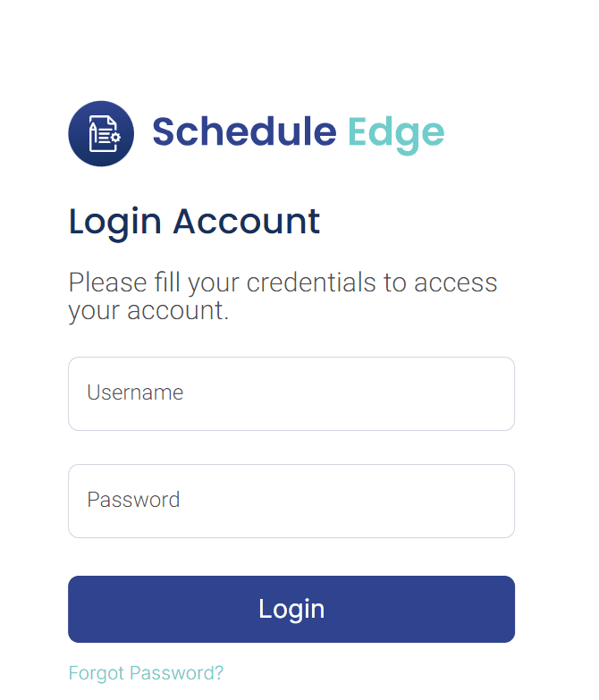This screenshot has height=700, width=599.
Task: Click the Login Account heading
Action: 194,222
